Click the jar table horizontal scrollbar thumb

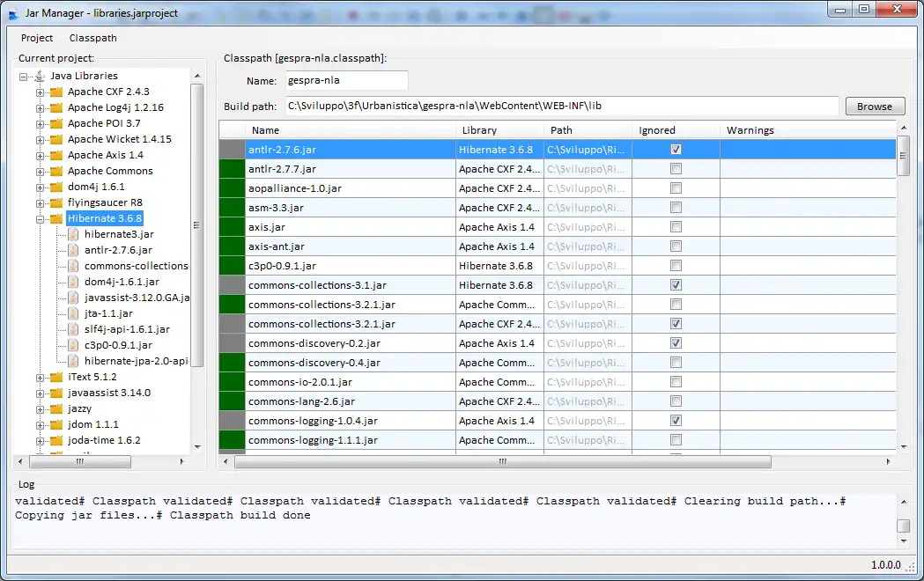pyautogui.click(x=503, y=462)
